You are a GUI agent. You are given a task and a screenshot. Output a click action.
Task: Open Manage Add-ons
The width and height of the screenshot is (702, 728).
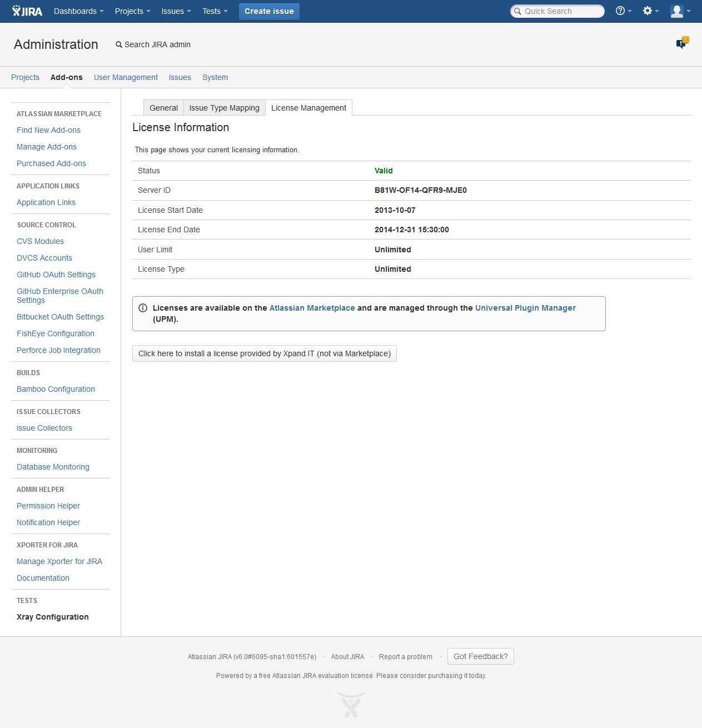pos(47,147)
